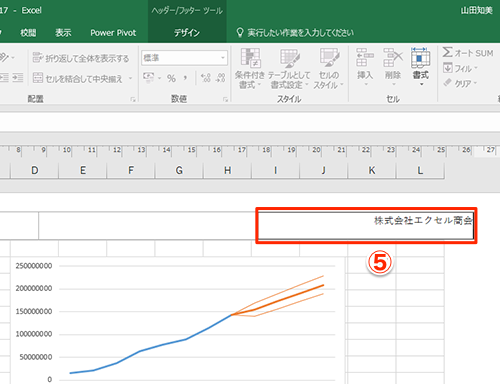This screenshot has height=384, width=500.
Task: Expand the クリア dropdown arrow
Action: click(475, 83)
